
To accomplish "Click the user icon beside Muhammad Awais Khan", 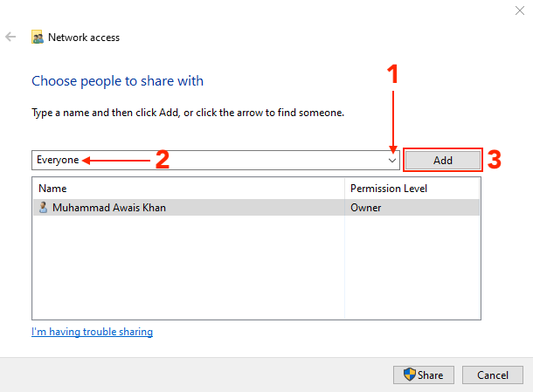I will tap(43, 208).
